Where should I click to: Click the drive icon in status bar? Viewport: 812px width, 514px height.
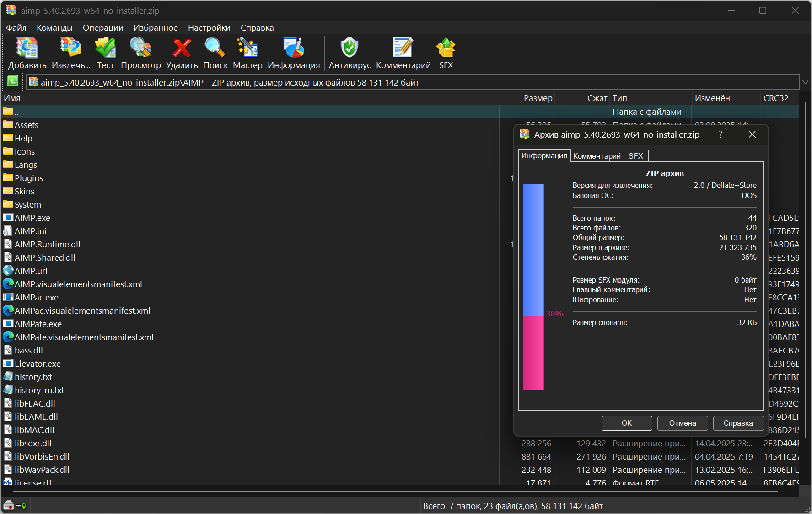pos(9,505)
